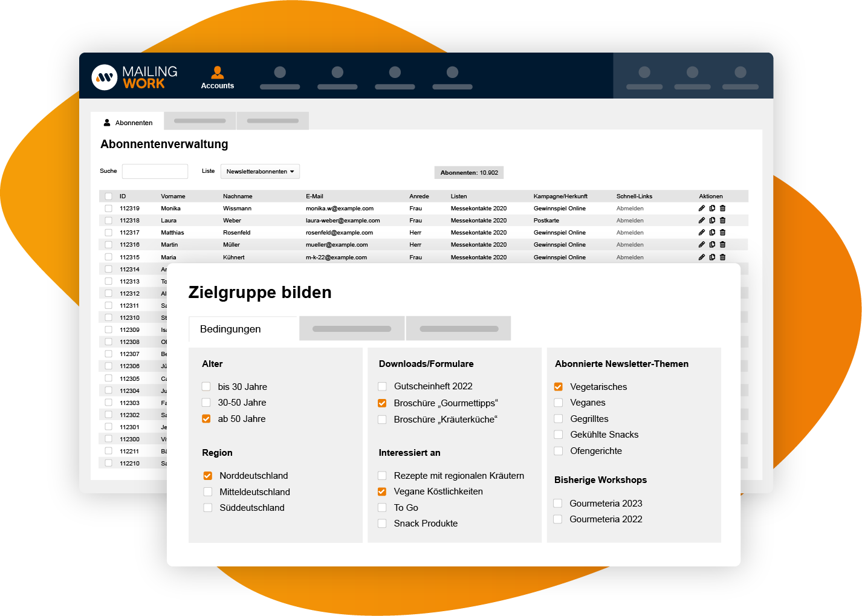This screenshot has height=616, width=862.
Task: Open the Accounts section in the navigation bar
Action: [217, 76]
